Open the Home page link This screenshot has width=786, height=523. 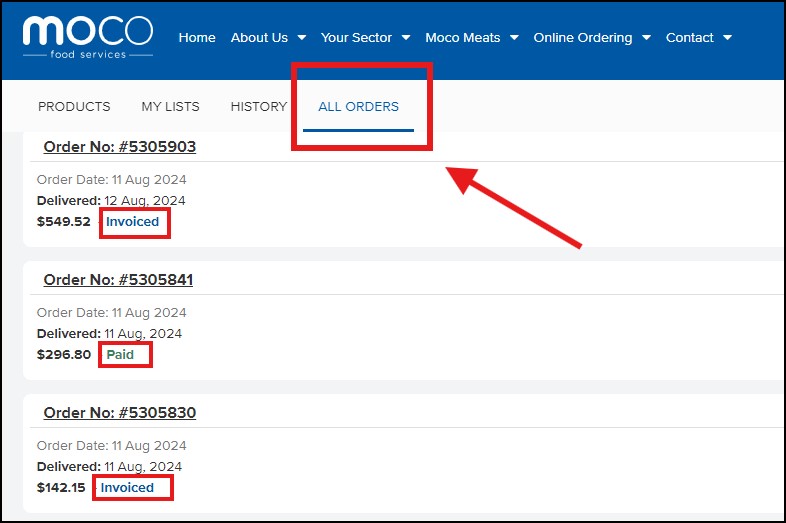(x=197, y=38)
